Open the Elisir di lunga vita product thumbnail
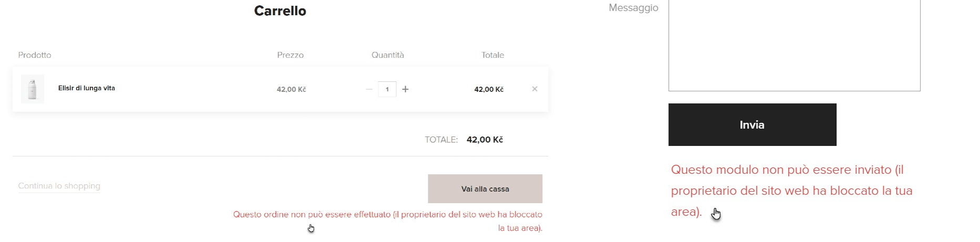Image resolution: width=980 pixels, height=242 pixels. click(33, 89)
